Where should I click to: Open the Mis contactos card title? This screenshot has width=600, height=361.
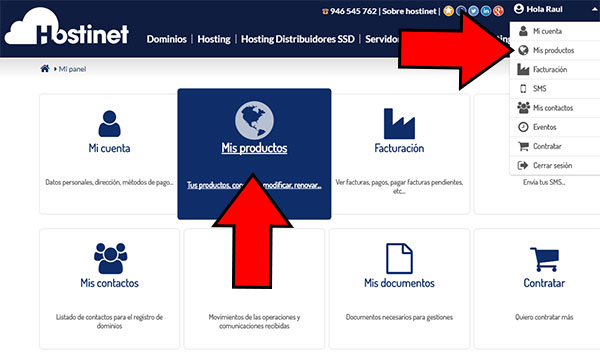(109, 283)
